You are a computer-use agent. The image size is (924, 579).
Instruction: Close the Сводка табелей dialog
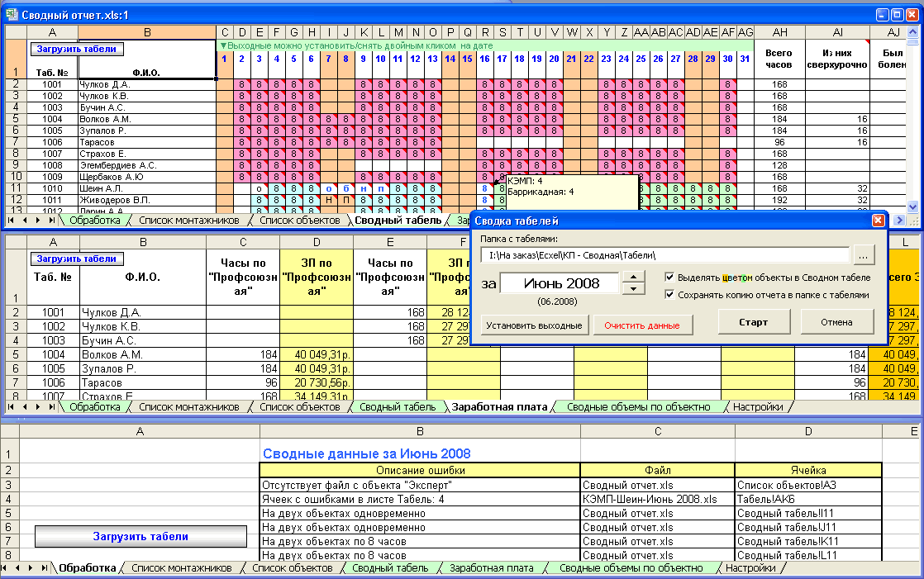pos(879,219)
